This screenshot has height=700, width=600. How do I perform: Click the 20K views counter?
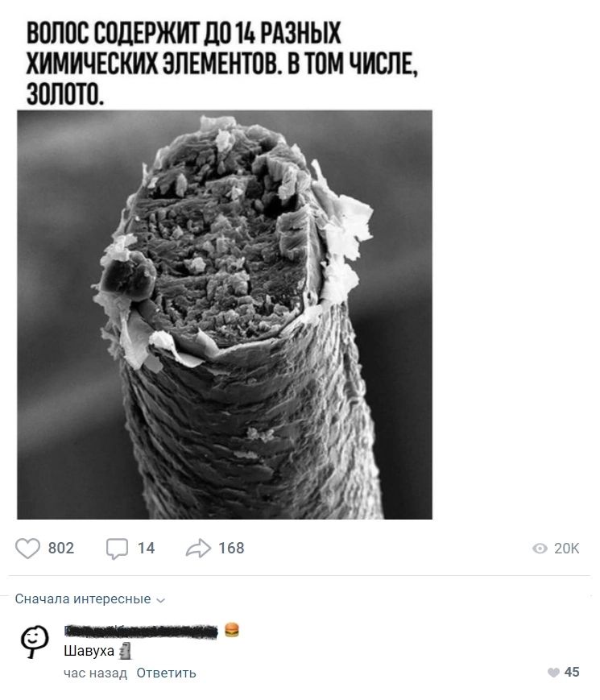point(567,549)
